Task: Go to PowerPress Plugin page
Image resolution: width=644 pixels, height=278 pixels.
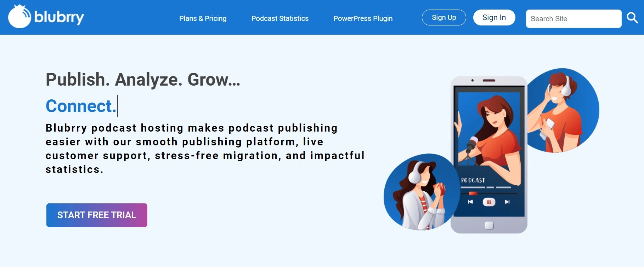Action: 363,18
